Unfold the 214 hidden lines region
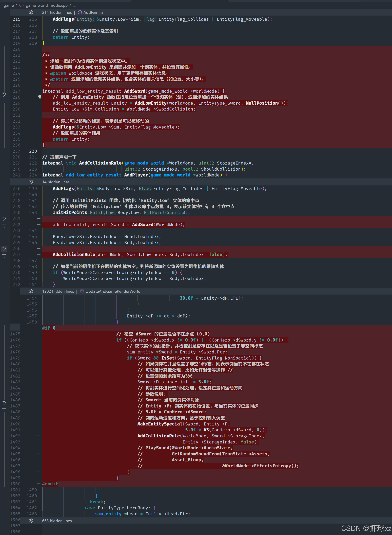The height and width of the screenshot is (535, 392). [x=31, y=12]
